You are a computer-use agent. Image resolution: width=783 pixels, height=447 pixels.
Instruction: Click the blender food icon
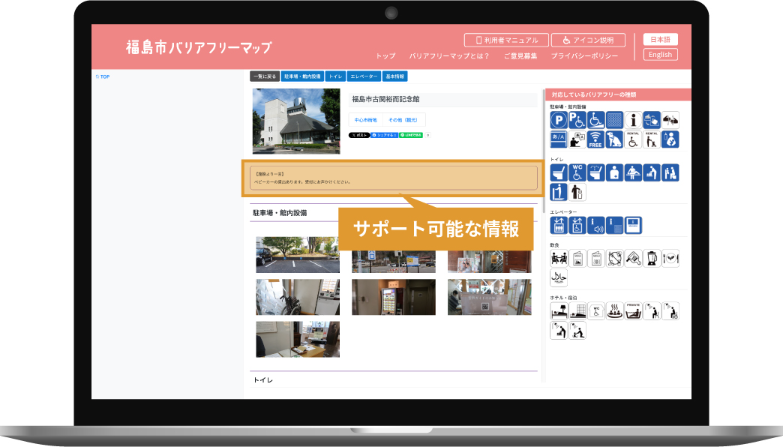coord(652,258)
